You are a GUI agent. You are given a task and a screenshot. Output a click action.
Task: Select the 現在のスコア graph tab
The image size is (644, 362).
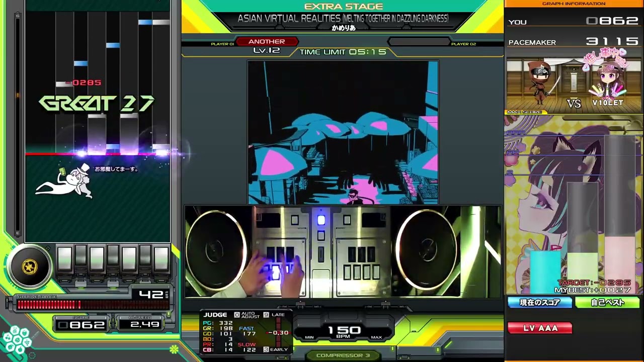click(x=540, y=302)
